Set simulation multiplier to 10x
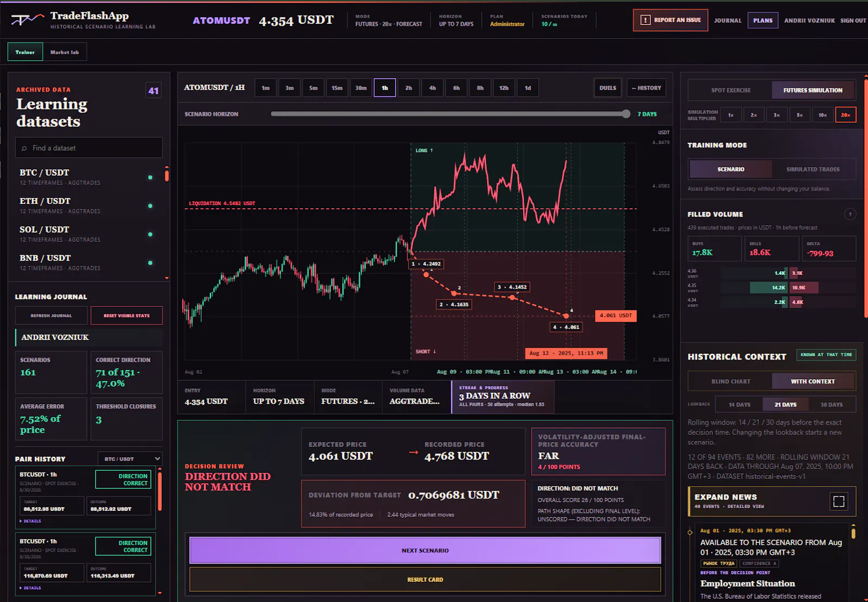This screenshot has height=602, width=868. tap(822, 115)
